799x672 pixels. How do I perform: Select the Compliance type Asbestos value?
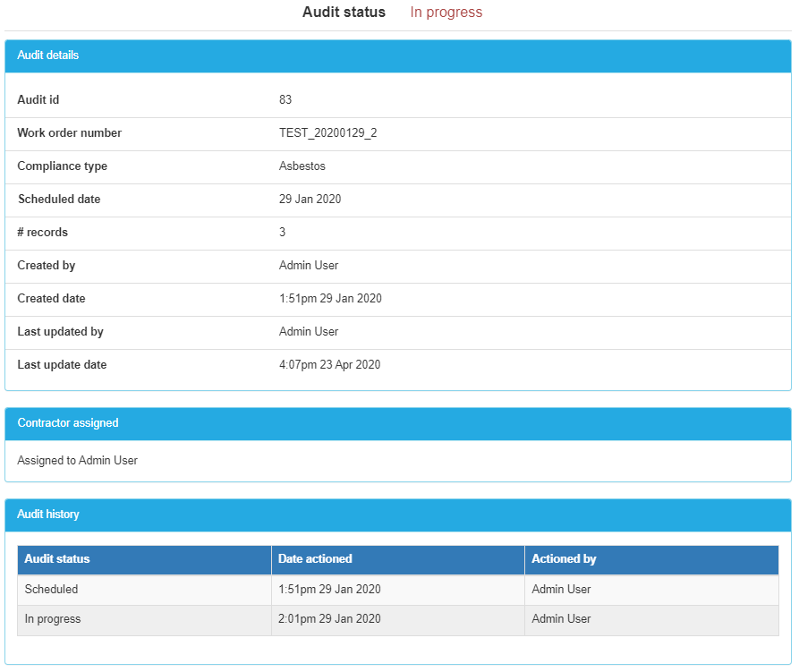click(300, 166)
